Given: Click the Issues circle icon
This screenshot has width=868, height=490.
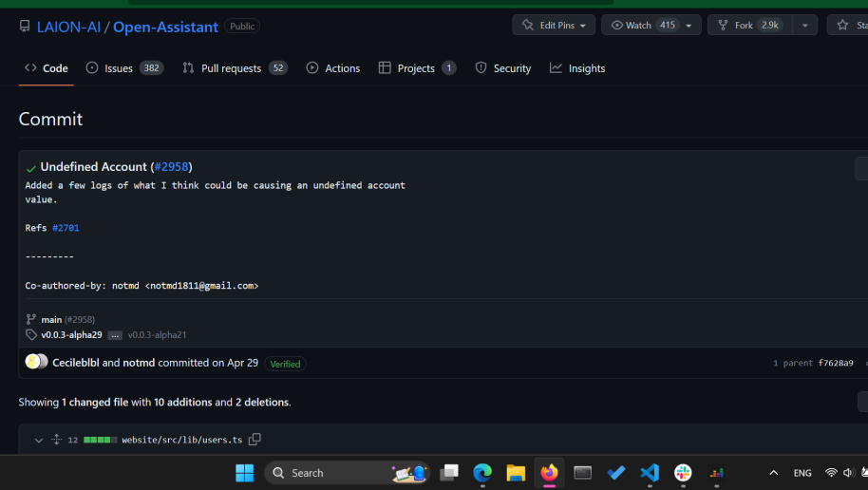Looking at the screenshot, I should (92, 67).
